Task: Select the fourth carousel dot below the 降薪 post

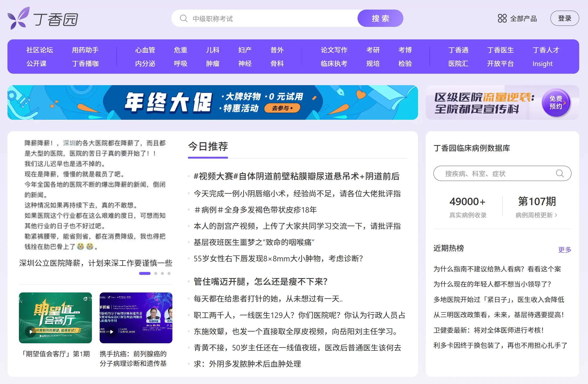Action: click(x=169, y=273)
